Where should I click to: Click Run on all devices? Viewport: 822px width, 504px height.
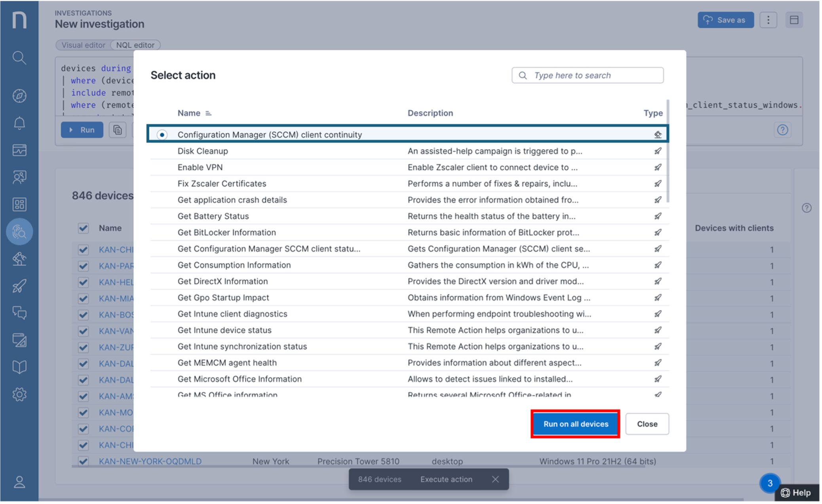pyautogui.click(x=575, y=424)
